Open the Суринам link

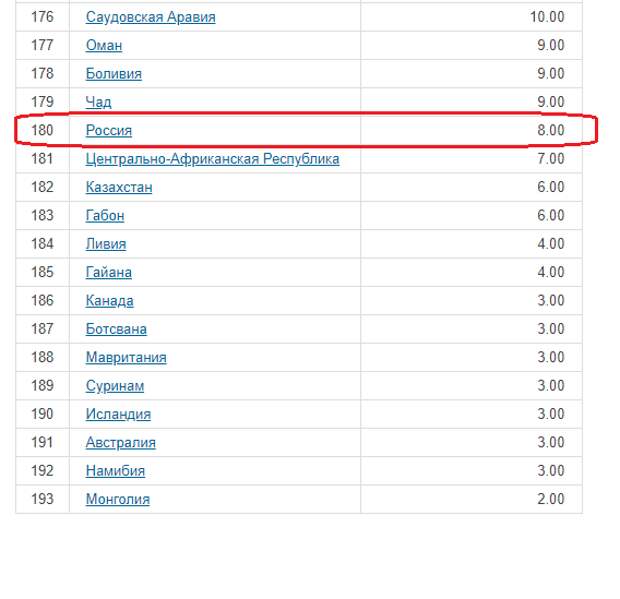click(x=115, y=386)
